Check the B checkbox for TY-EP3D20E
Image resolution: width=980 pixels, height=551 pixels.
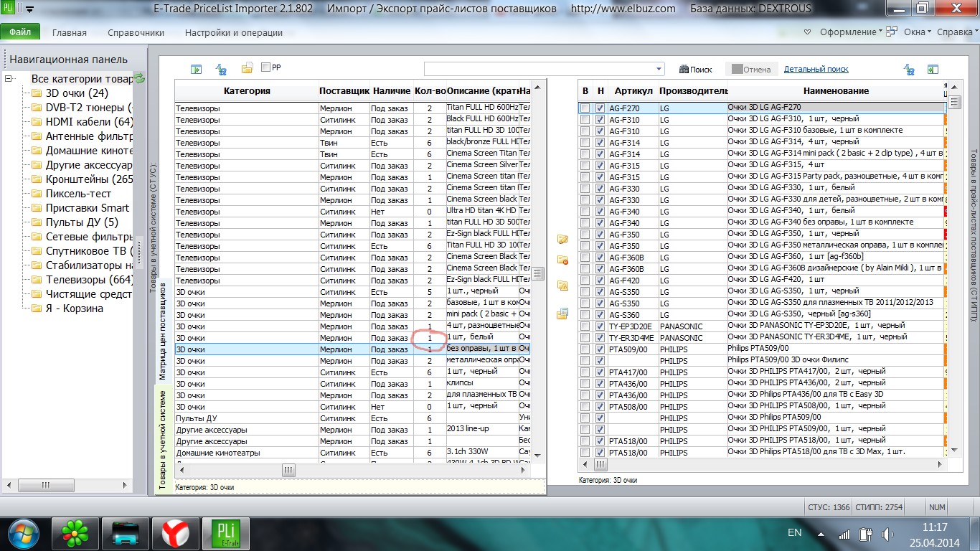585,326
